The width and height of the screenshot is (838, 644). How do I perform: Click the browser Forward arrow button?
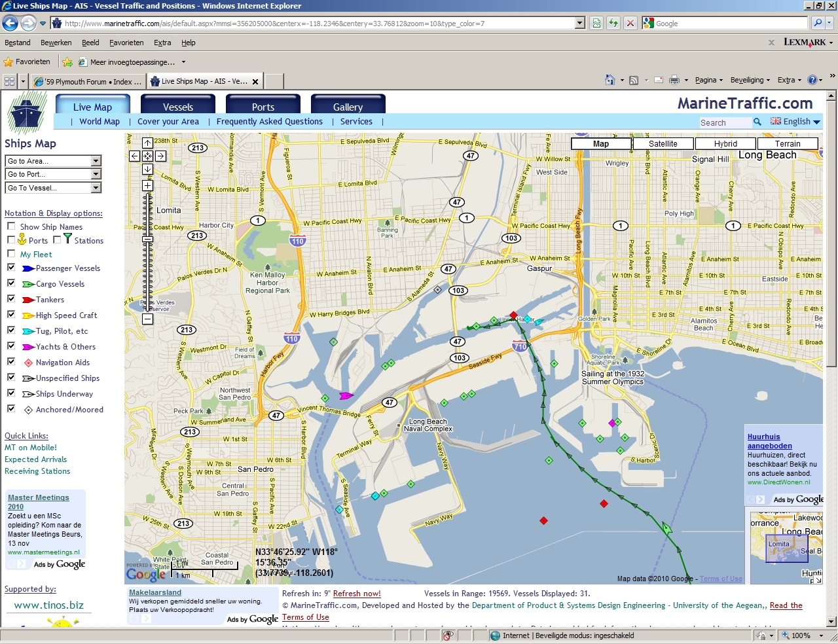(28, 24)
